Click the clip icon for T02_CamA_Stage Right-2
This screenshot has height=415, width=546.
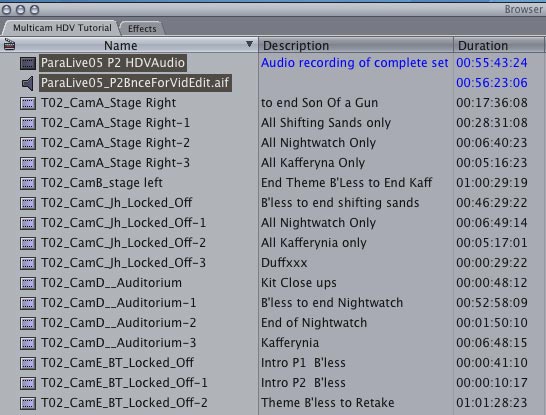point(28,143)
